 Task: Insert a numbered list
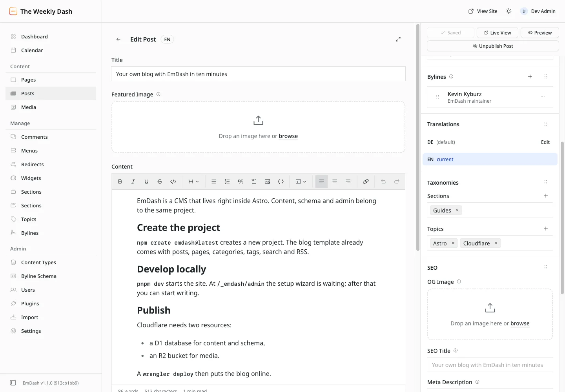click(227, 181)
